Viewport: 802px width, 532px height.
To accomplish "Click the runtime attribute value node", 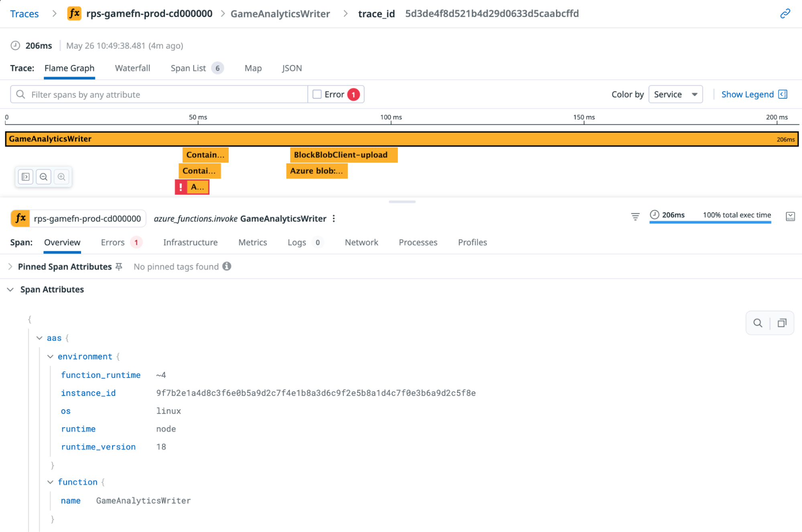I will (166, 429).
